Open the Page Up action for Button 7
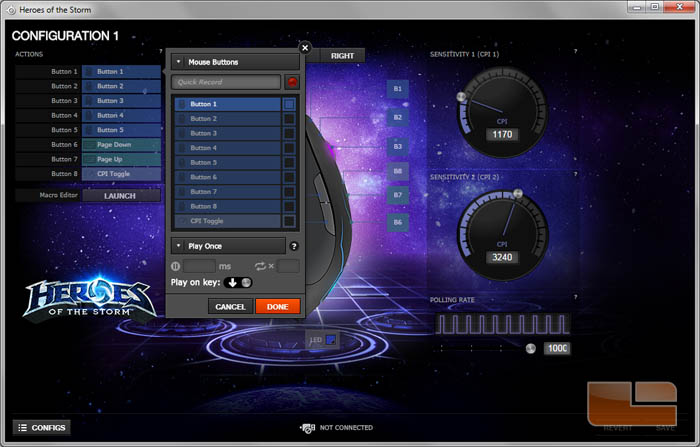Viewport: 700px width, 447px height. click(121, 159)
